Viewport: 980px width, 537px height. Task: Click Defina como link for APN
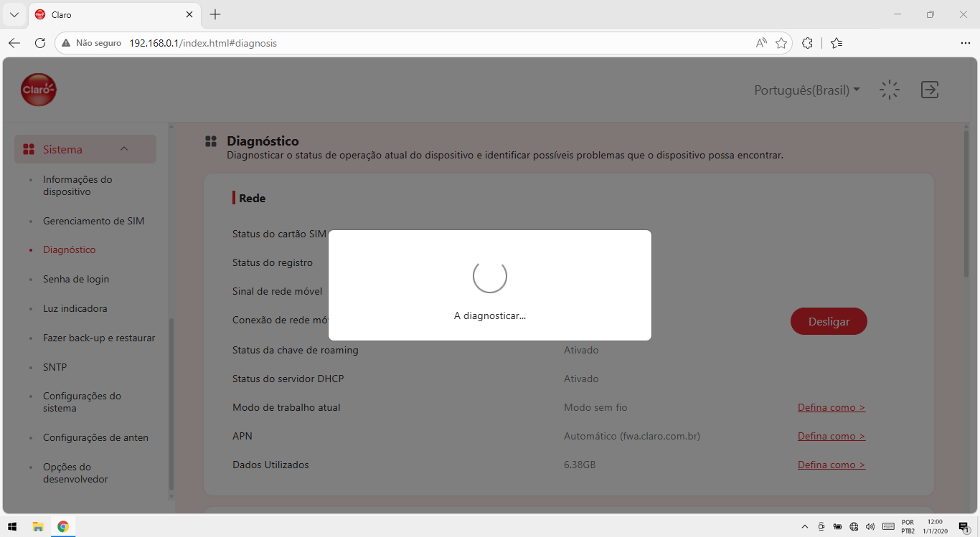(x=831, y=436)
